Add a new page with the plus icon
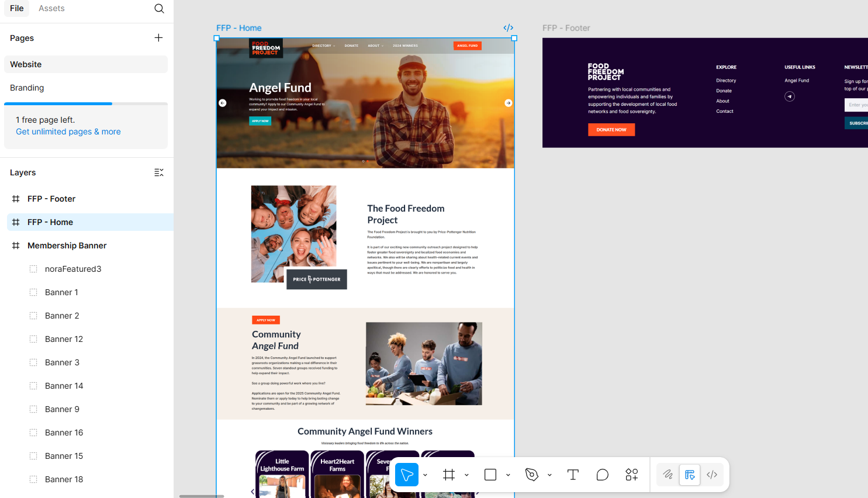Image resolution: width=868 pixels, height=498 pixels. 158,38
